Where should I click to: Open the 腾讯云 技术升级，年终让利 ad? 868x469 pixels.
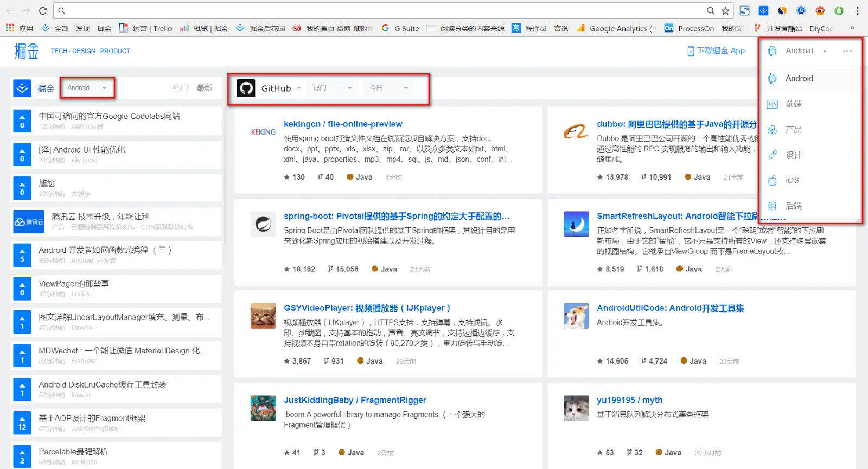coord(101,217)
